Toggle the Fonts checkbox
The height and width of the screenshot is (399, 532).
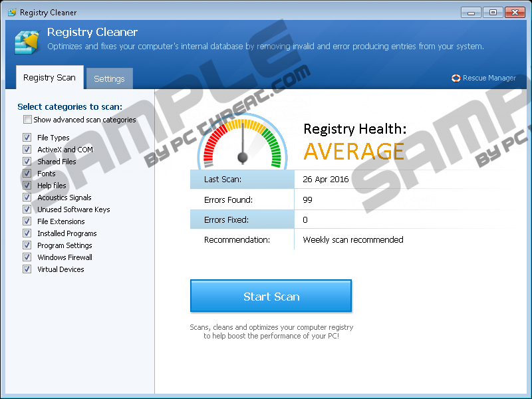[27, 174]
